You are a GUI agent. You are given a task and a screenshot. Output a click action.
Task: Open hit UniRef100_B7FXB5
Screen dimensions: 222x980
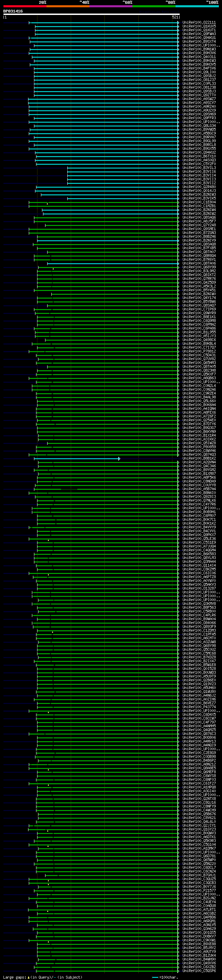tap(199, 248)
